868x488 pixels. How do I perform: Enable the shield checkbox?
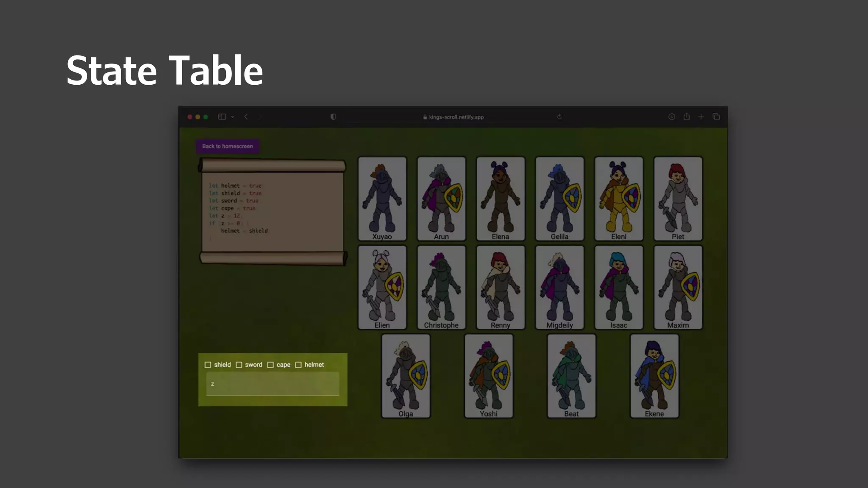[208, 365]
